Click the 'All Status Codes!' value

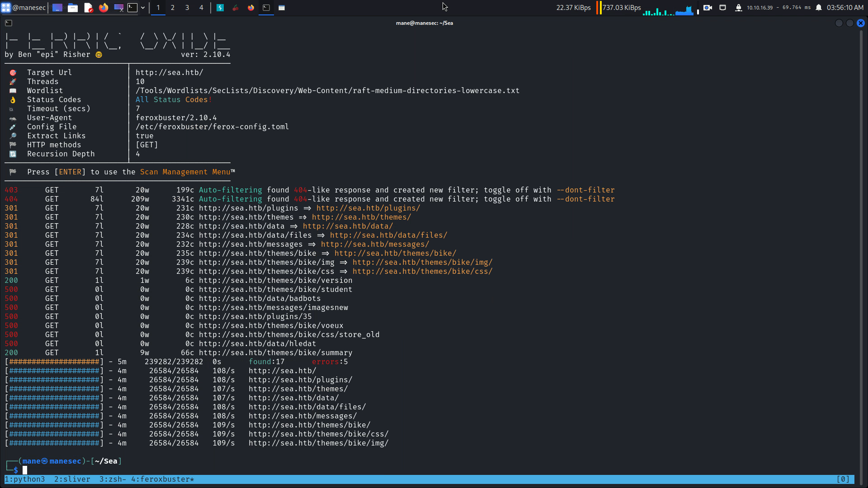[x=174, y=100]
